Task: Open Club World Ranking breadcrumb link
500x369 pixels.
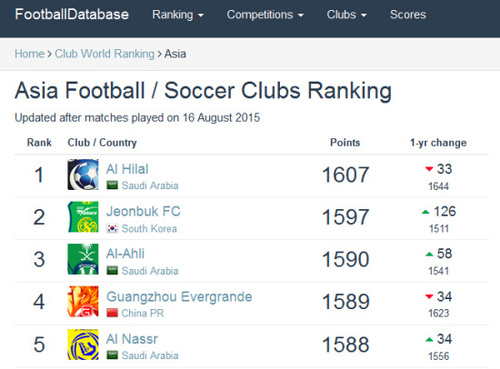Action: pos(105,54)
